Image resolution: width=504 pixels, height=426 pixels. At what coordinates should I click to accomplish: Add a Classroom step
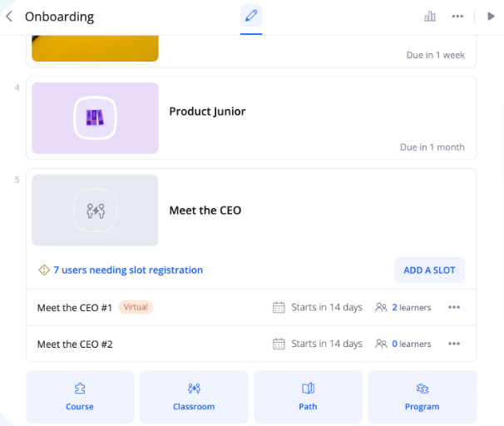(x=194, y=396)
